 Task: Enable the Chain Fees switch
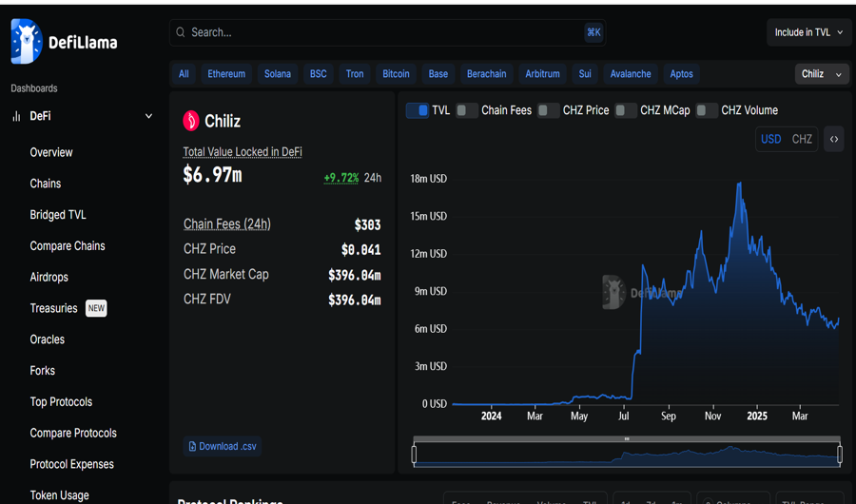(x=466, y=110)
